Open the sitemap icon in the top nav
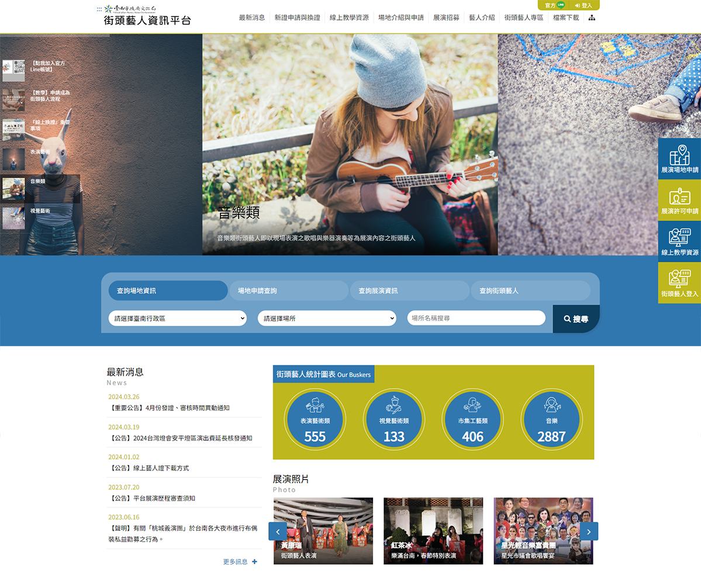Screen dimensions: 701x588 point(592,18)
